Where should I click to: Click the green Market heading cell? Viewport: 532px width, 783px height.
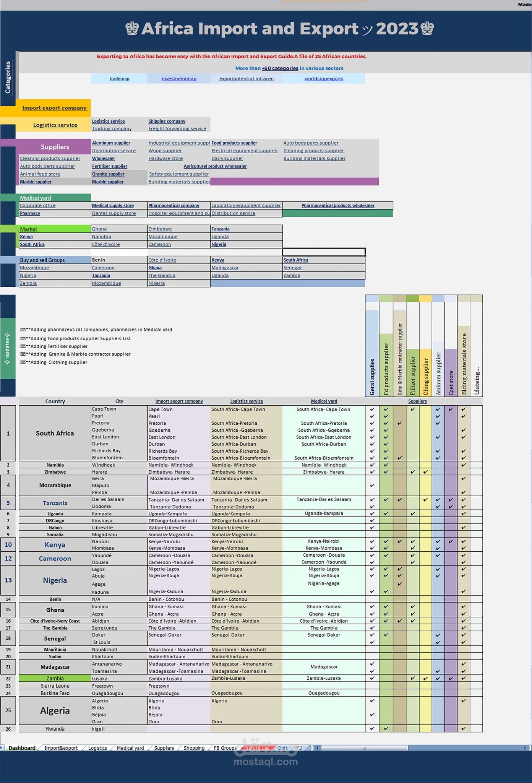click(x=55, y=229)
